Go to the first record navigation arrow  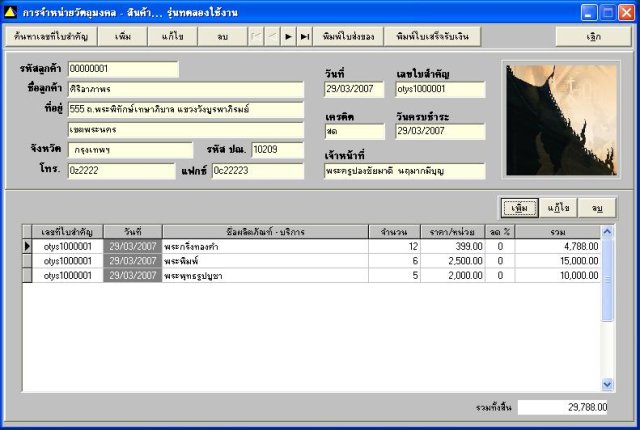[x=255, y=35]
